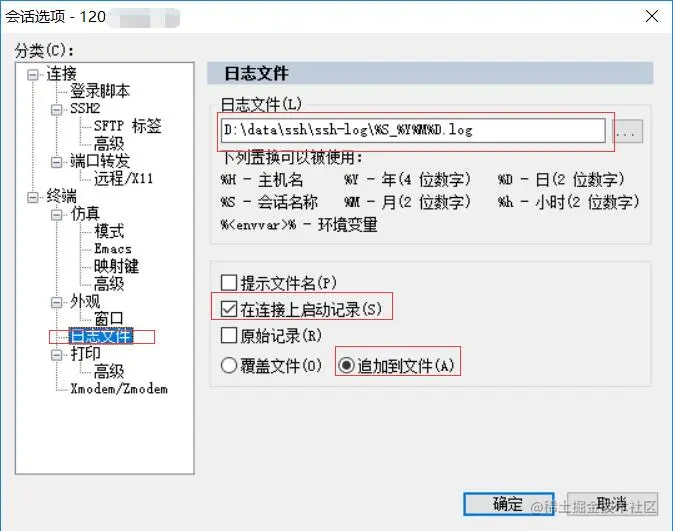The image size is (673, 531).
Task: Enable 原始记录(R) checkbox
Action: pos(229,335)
